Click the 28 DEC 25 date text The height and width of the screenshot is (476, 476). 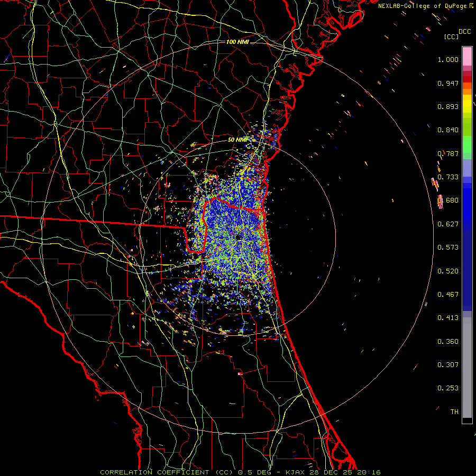click(332, 472)
